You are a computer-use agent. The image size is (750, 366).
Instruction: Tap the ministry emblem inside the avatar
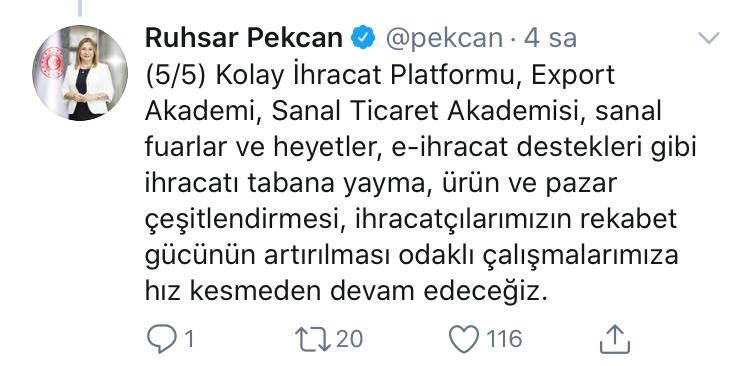[52, 62]
